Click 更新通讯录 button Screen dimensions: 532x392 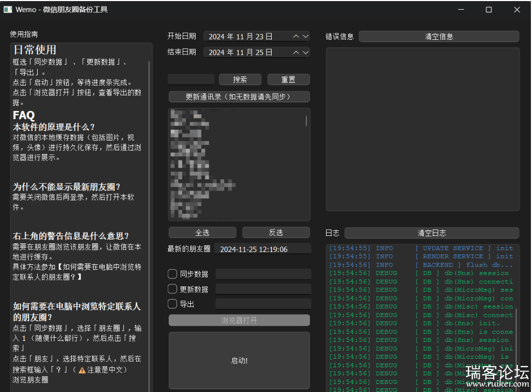click(x=239, y=97)
